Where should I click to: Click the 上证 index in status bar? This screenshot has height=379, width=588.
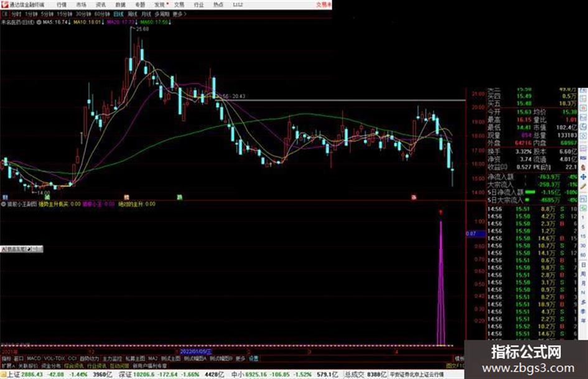pyautogui.click(x=14, y=375)
